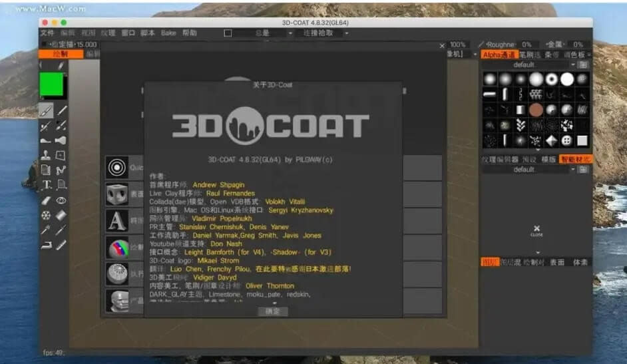The image size is (627, 364).
Task: Select the transform square tool icon
Action: [61, 155]
